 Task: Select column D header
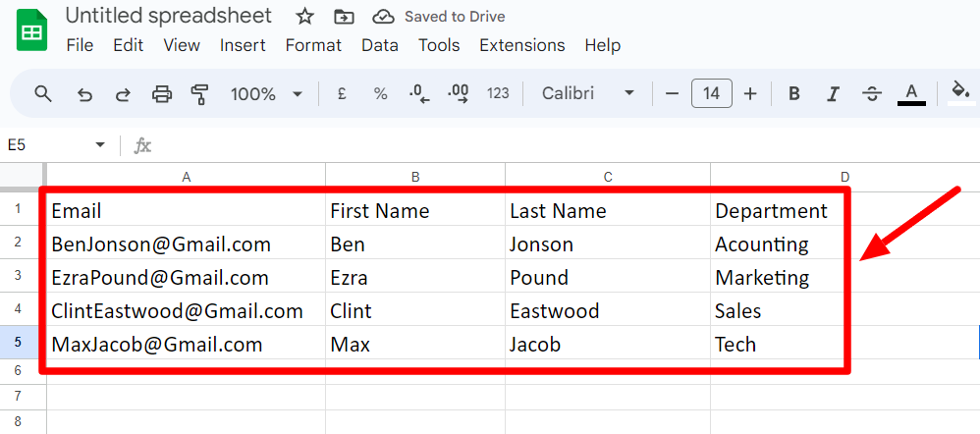click(845, 177)
